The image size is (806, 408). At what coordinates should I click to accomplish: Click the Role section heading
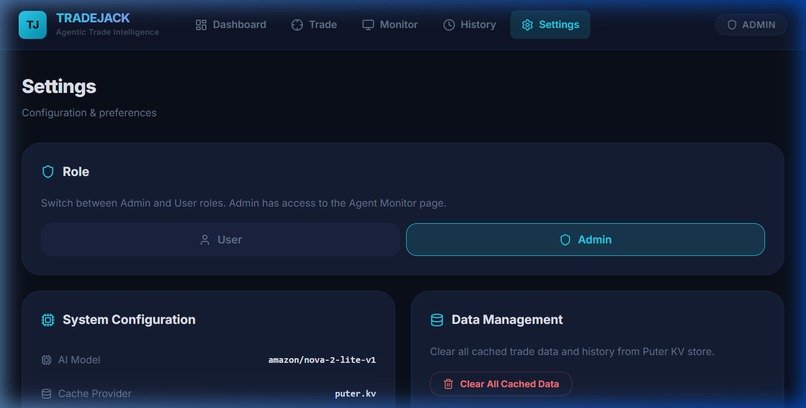76,172
